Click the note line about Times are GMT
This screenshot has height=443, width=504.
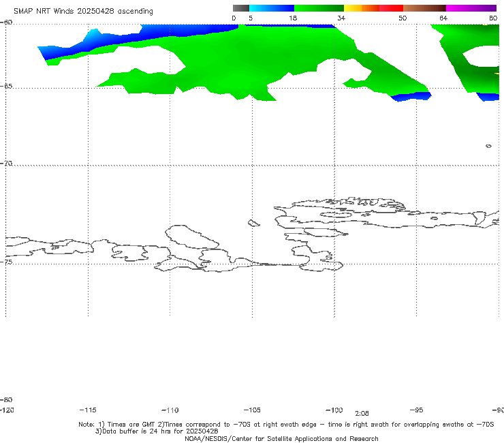coord(286,425)
